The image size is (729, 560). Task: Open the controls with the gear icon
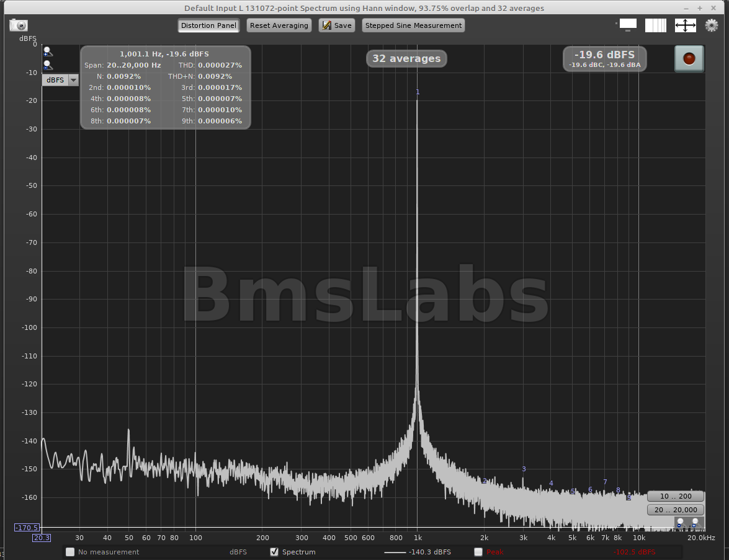712,25
